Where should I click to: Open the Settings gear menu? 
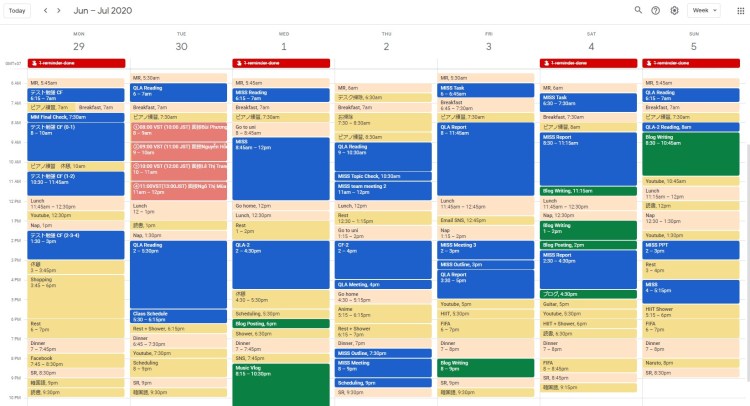pos(675,10)
